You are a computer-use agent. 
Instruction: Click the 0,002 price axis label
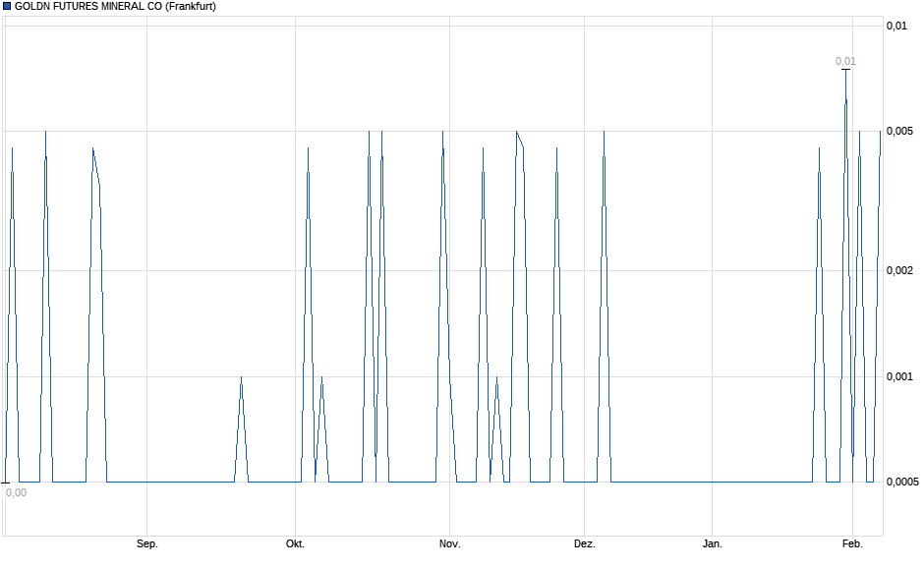click(899, 271)
